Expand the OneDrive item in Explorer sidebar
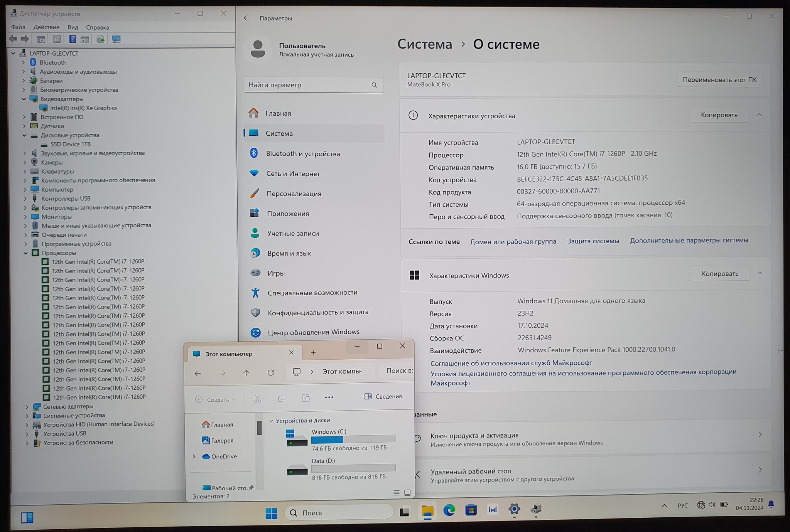790x532 pixels. pyautogui.click(x=194, y=456)
